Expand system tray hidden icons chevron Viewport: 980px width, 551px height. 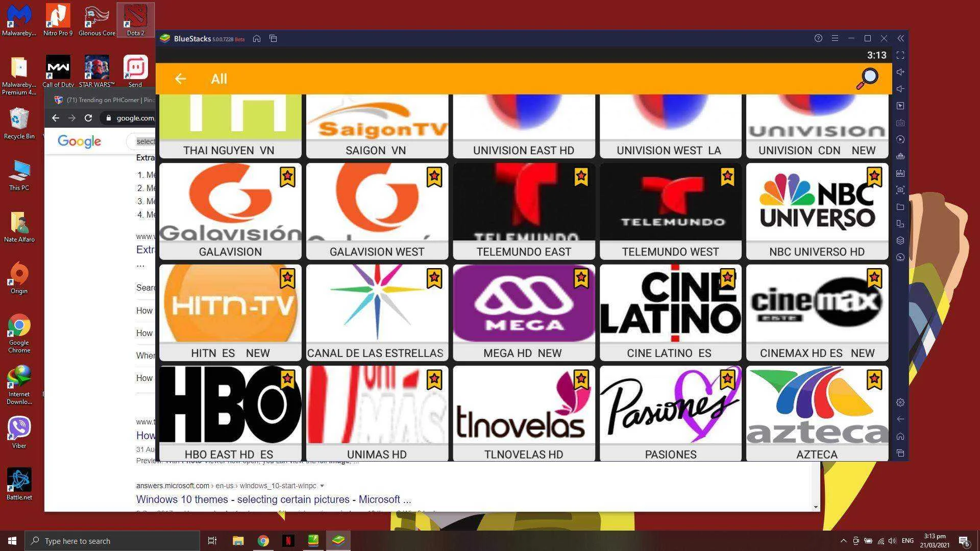point(843,541)
